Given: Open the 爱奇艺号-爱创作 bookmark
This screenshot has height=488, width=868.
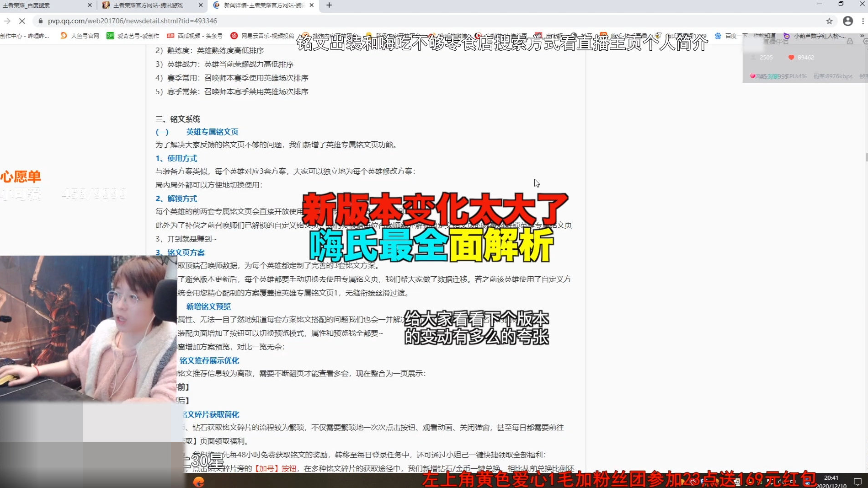Looking at the screenshot, I should tap(133, 36).
